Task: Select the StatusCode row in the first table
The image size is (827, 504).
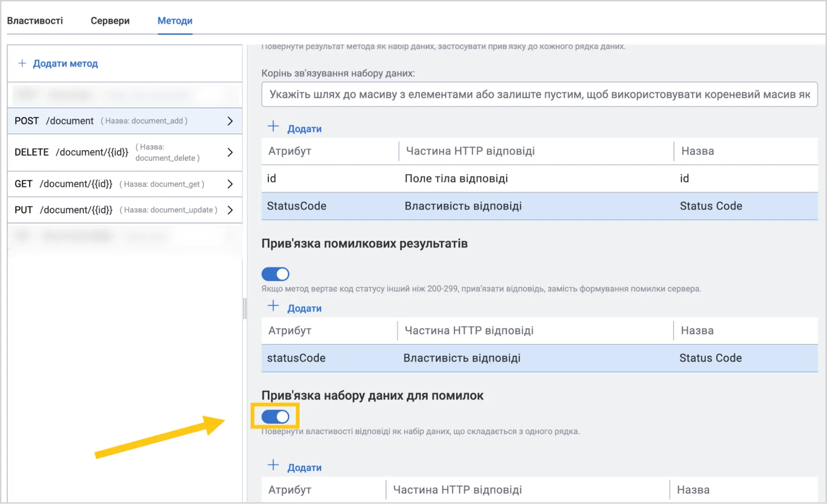Action: pyautogui.click(x=539, y=206)
